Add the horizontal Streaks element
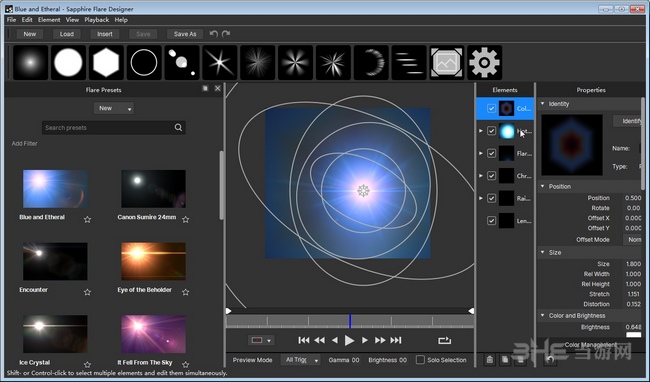The width and height of the screenshot is (650, 382). point(409,63)
